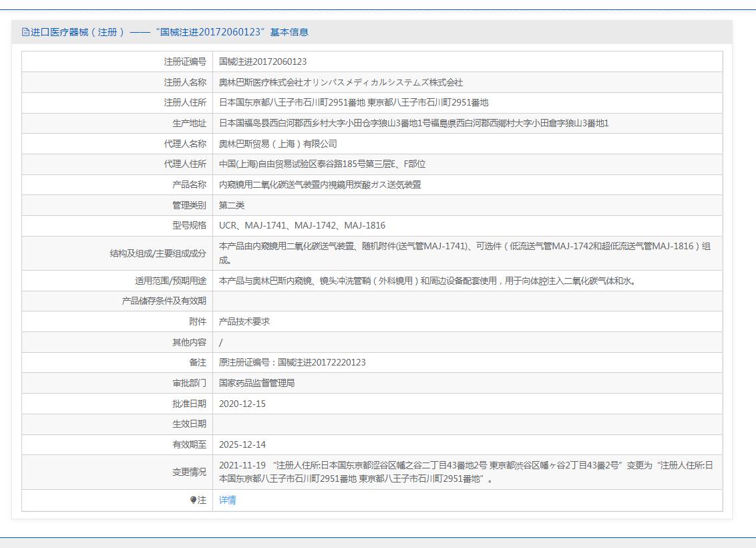Viewport: 756px width, 548px height.
Task: Click the bullet icon beside 注 label
Action: pos(193,501)
